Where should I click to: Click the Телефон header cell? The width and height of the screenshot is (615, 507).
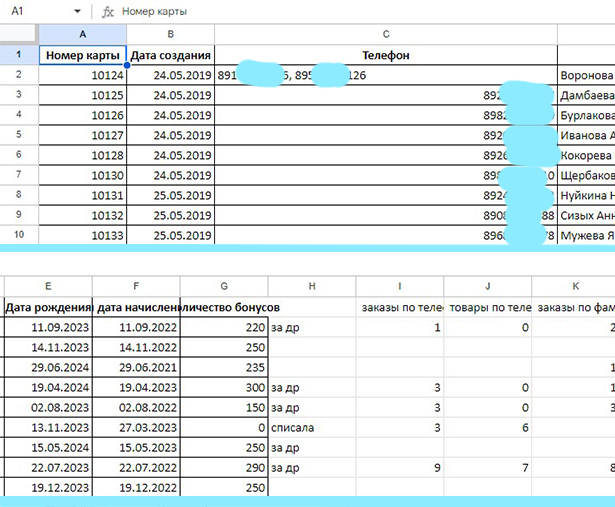385,55
